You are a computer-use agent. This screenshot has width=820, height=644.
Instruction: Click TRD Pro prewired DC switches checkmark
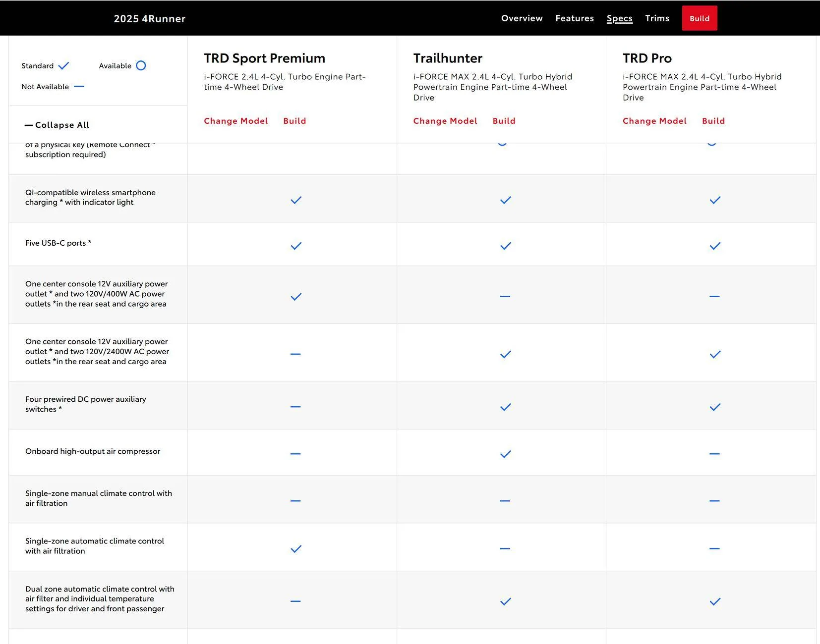coord(714,407)
